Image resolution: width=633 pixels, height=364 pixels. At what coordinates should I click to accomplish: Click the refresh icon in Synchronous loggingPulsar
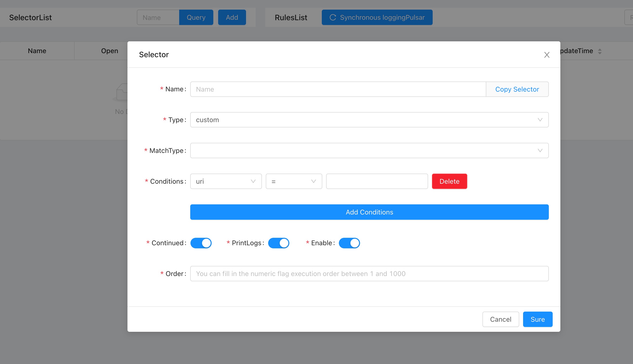pos(333,17)
